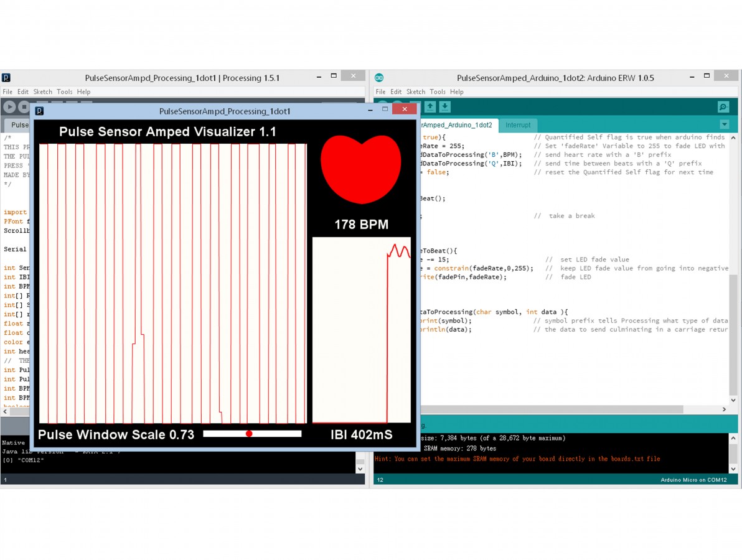Open the Arduino Serial Monitor

click(723, 107)
